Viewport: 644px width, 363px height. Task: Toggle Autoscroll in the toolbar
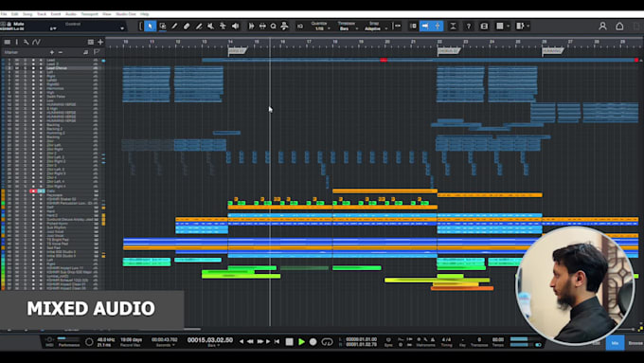pos(425,27)
